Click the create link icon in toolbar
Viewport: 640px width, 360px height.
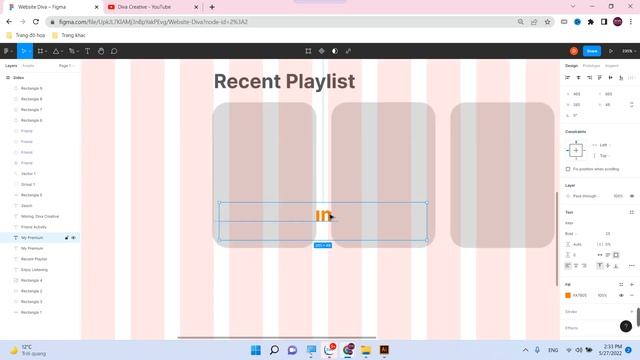[x=348, y=51]
